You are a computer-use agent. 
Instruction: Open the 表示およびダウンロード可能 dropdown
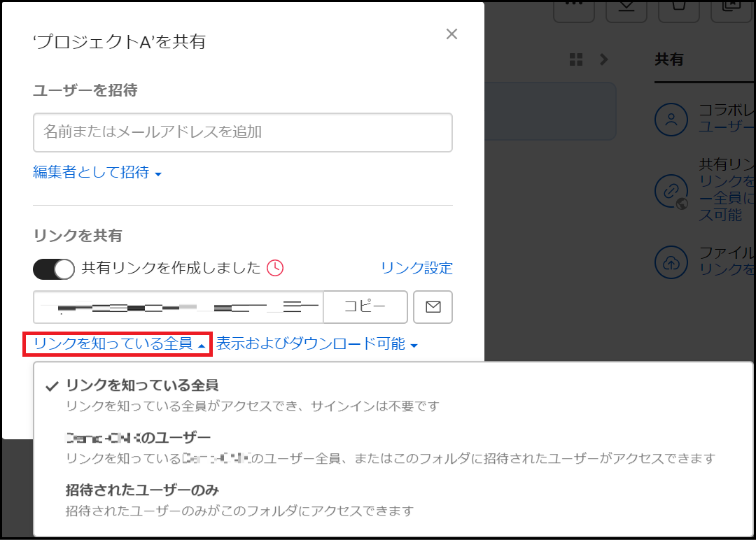[317, 344]
